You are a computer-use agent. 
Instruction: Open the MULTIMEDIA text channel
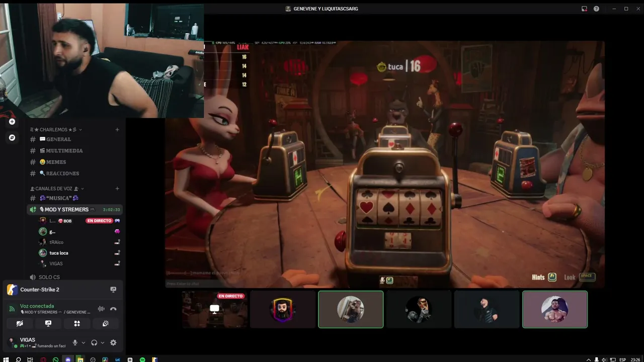point(75,150)
